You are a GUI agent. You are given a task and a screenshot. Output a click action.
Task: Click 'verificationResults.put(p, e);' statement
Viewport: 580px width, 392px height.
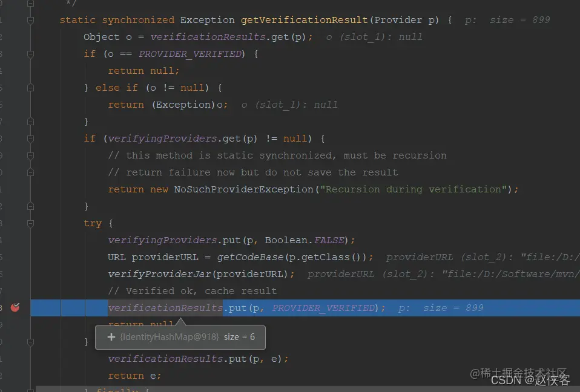(x=198, y=359)
